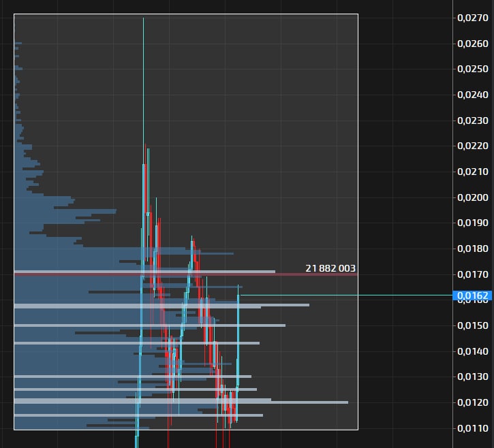
Task: Click the current price label 0,0162
Action: pyautogui.click(x=473, y=295)
